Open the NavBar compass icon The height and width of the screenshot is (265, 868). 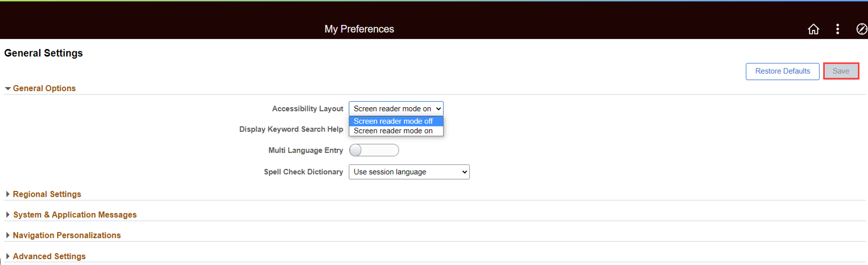point(861,29)
